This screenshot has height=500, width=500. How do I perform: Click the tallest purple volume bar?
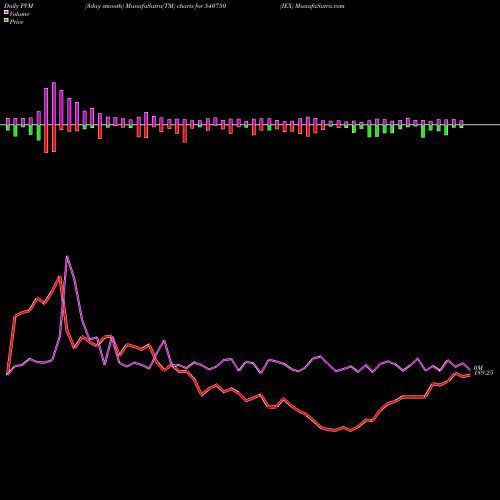(54, 103)
